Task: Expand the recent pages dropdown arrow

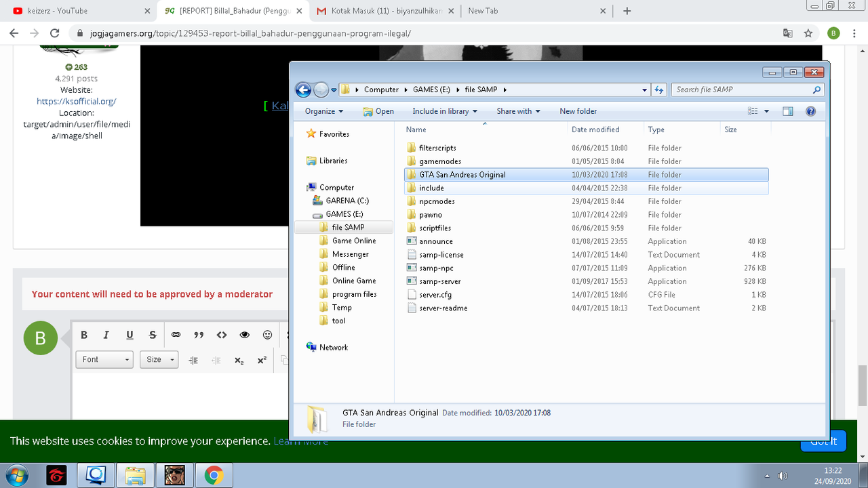Action: pos(333,90)
